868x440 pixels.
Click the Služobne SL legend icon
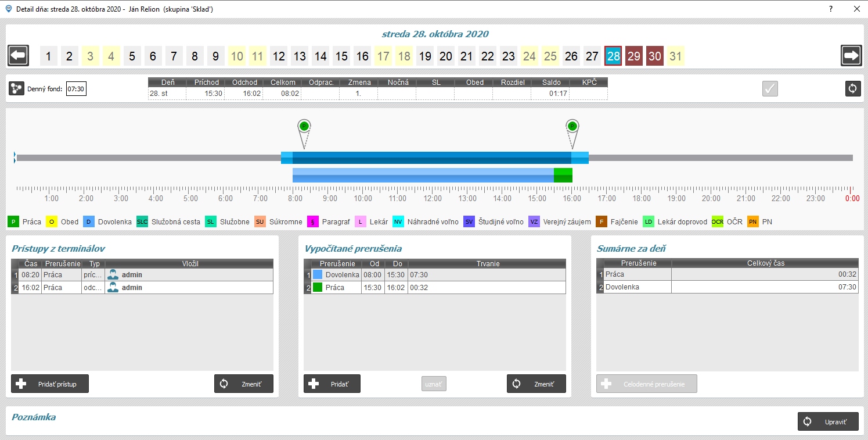click(x=211, y=221)
